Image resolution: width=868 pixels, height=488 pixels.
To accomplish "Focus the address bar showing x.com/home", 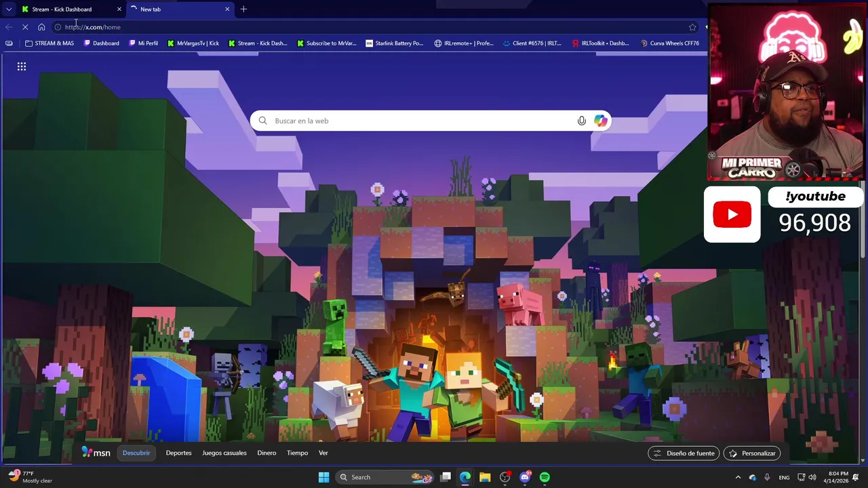I will (x=376, y=27).
